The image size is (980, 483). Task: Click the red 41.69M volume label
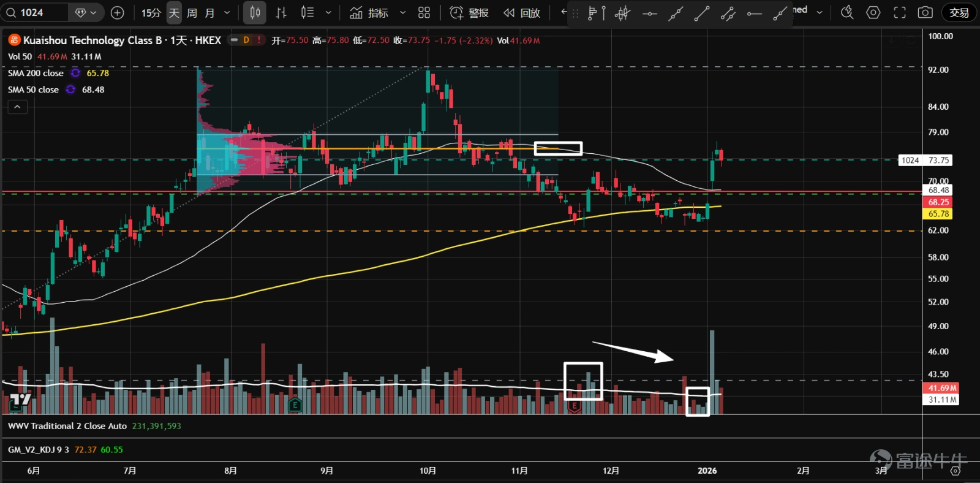pyautogui.click(x=941, y=388)
